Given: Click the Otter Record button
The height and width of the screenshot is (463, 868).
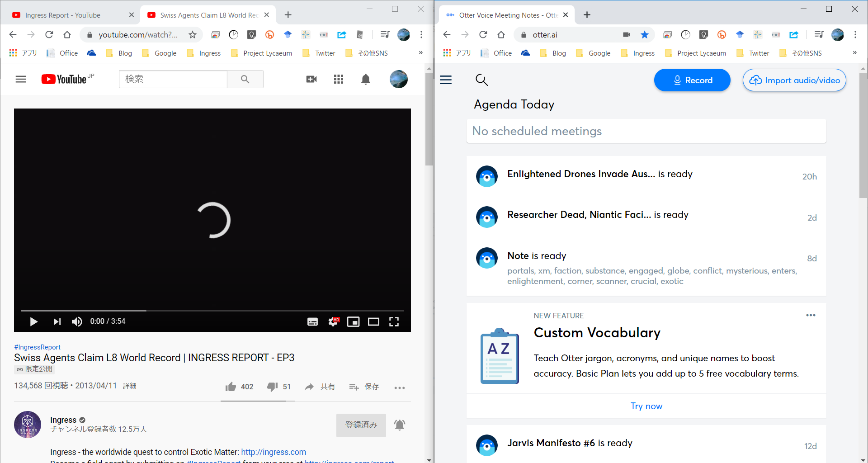Looking at the screenshot, I should coord(692,80).
